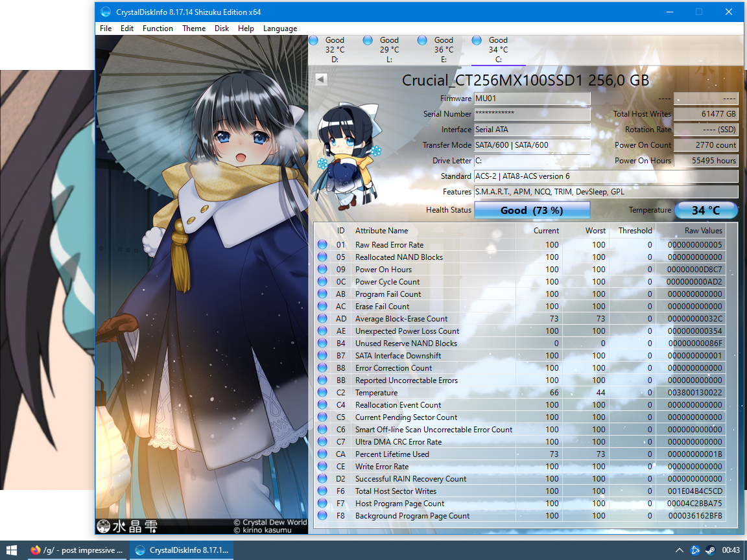Click the Rotation Rate value ---- (SSD)
The width and height of the screenshot is (747, 560).
pos(706,130)
